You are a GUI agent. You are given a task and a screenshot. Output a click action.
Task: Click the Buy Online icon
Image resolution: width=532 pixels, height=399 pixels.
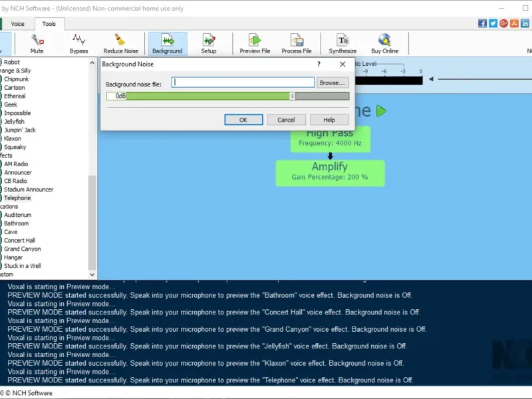(x=385, y=43)
